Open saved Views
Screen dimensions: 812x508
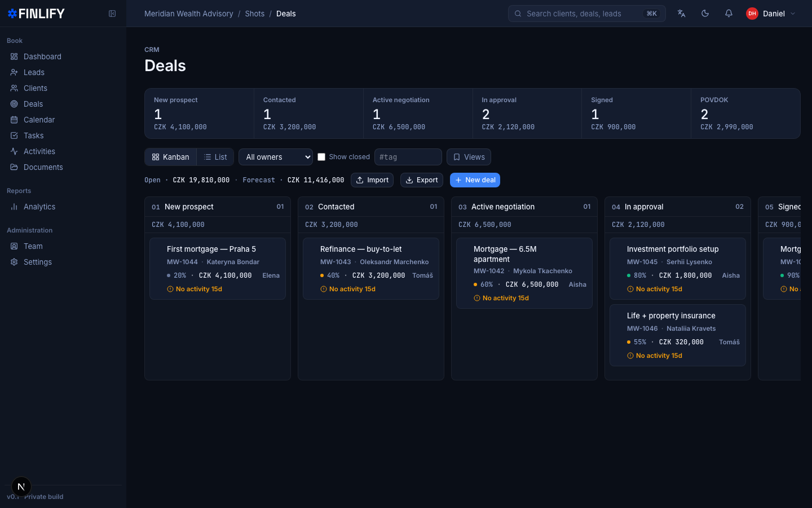click(469, 157)
